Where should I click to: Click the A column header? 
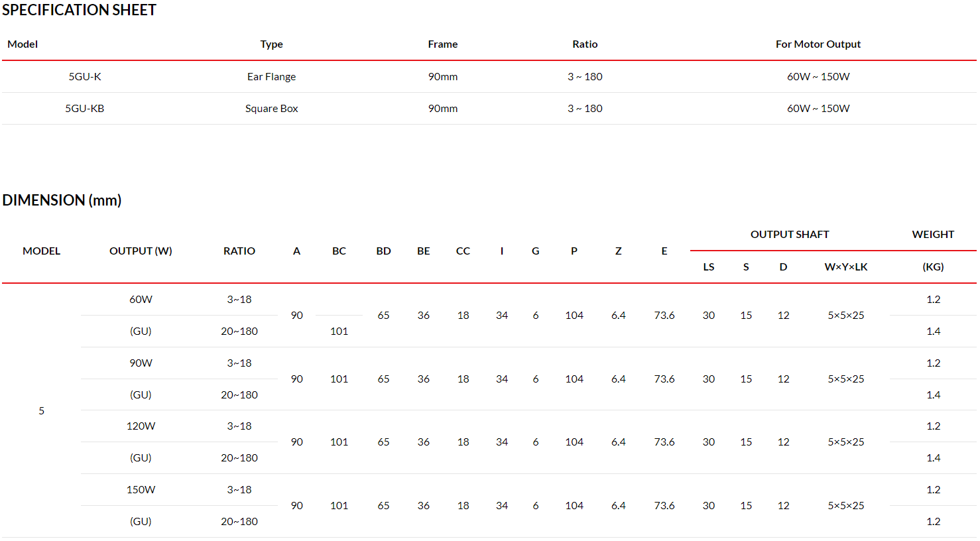296,251
